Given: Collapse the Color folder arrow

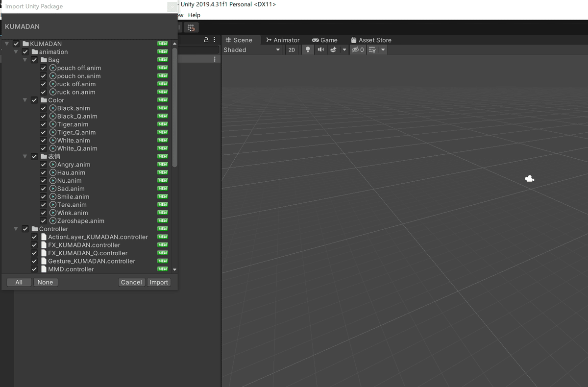Looking at the screenshot, I should pos(25,100).
